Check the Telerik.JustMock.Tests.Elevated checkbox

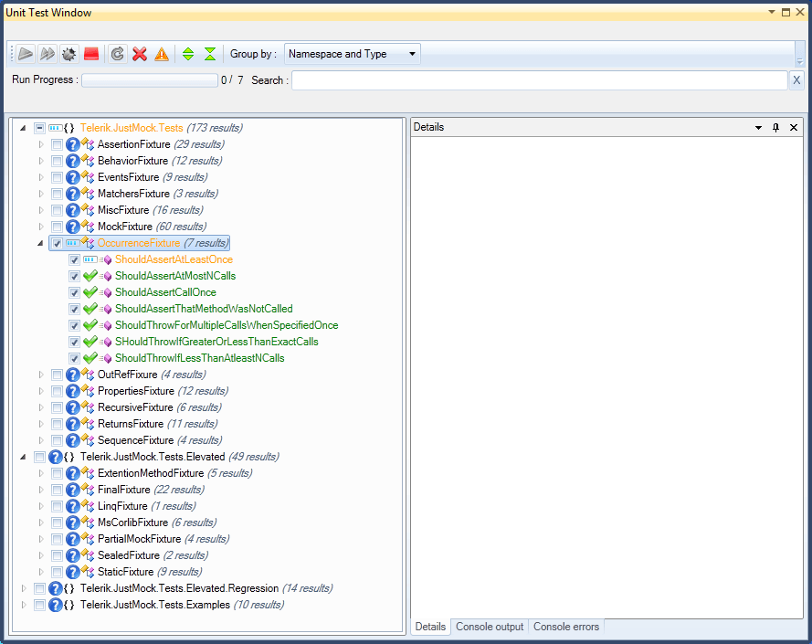tap(40, 457)
